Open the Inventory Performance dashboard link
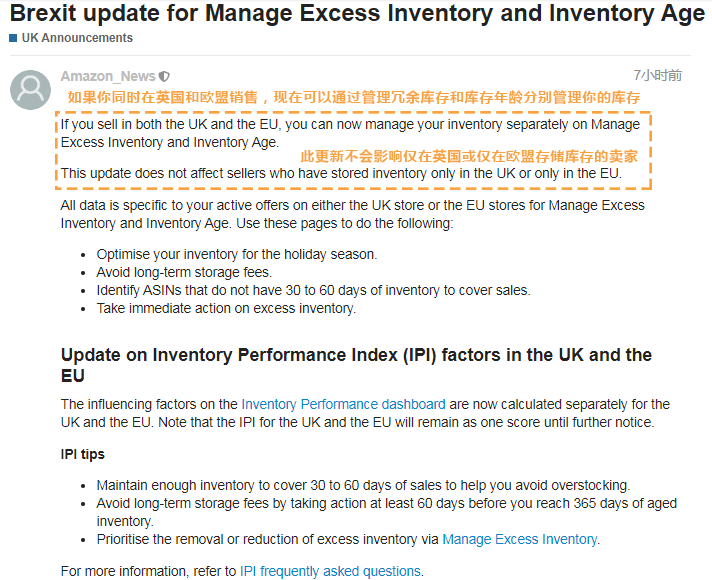This screenshot has height=580, width=712. pos(343,404)
